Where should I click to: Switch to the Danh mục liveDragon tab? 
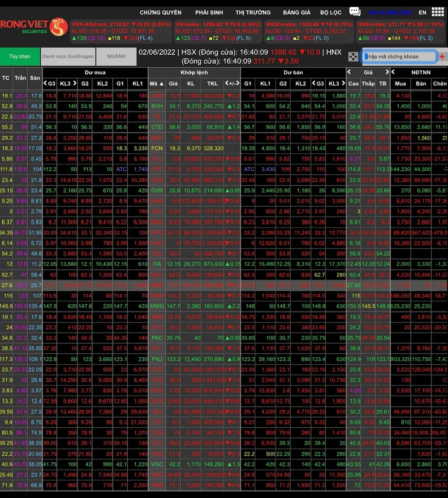pos(68,56)
